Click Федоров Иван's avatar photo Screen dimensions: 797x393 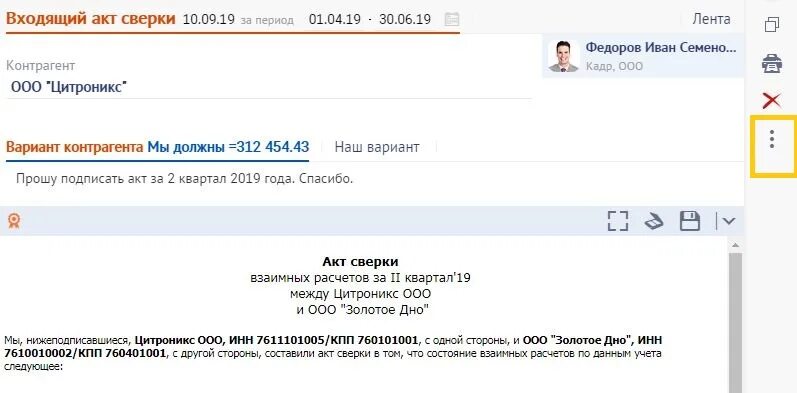point(563,56)
